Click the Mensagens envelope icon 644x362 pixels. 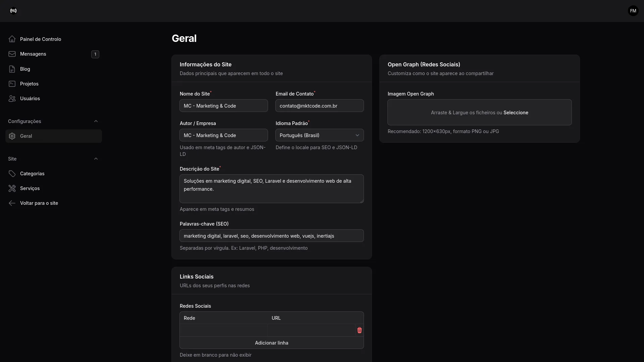[12, 54]
